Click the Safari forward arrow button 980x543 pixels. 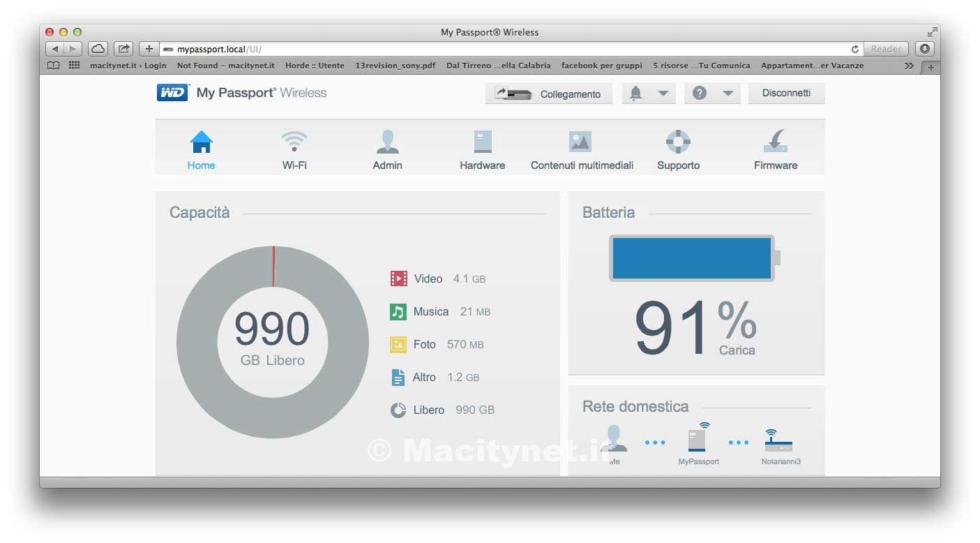click(73, 49)
